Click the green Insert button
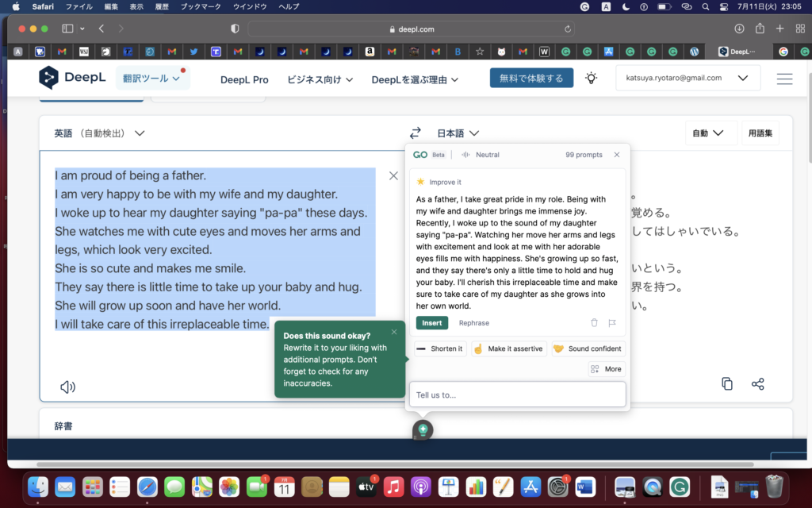812x508 pixels. point(432,323)
